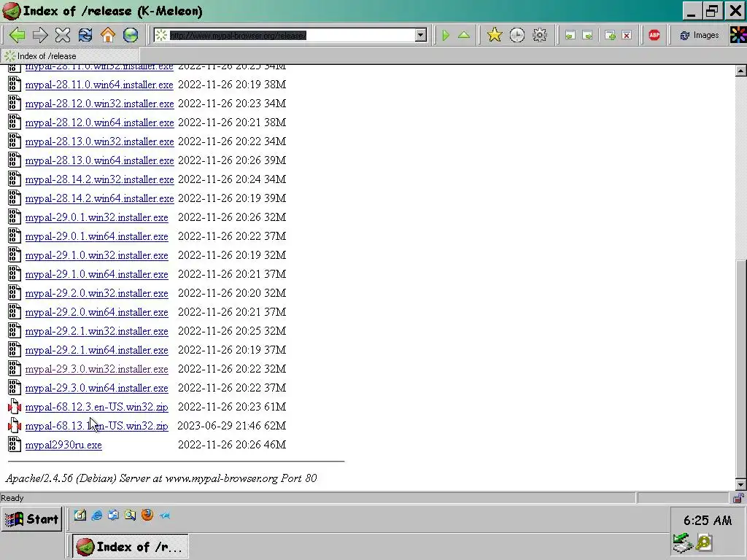Viewport: 747px width, 560px height.
Task: Click the blue bird quick launch icon
Action: tap(165, 516)
